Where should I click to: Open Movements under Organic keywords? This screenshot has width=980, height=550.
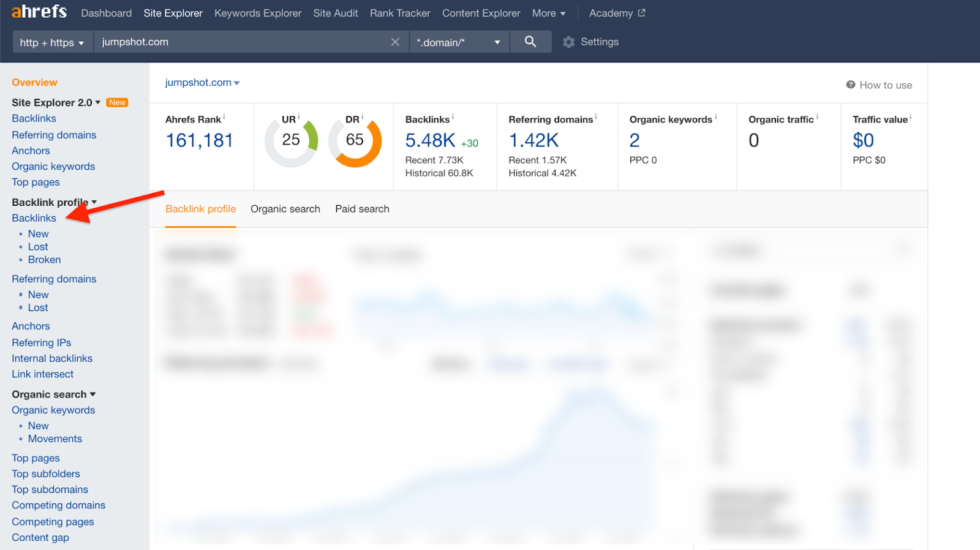pos(55,439)
